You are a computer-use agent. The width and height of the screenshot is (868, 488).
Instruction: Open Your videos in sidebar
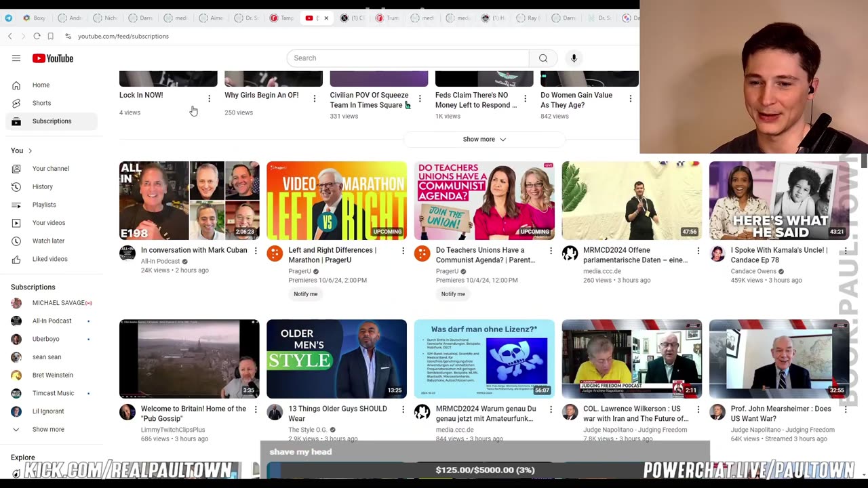click(52, 223)
